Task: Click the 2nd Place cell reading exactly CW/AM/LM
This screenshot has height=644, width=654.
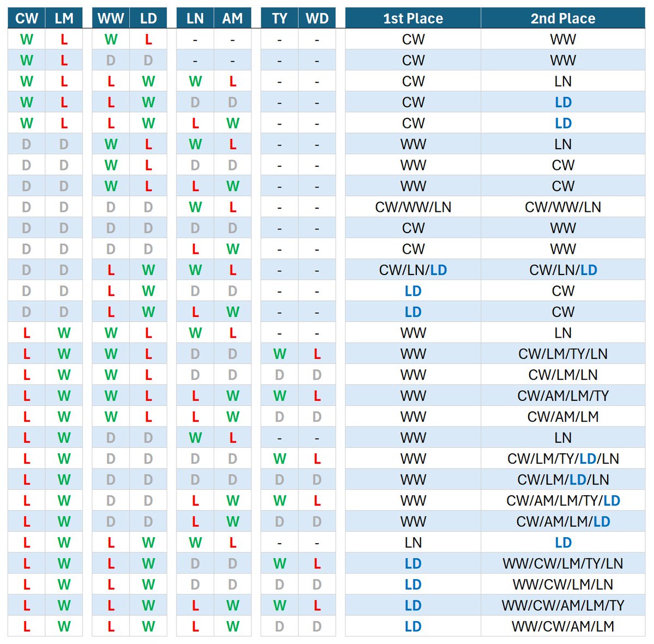Action: [563, 417]
